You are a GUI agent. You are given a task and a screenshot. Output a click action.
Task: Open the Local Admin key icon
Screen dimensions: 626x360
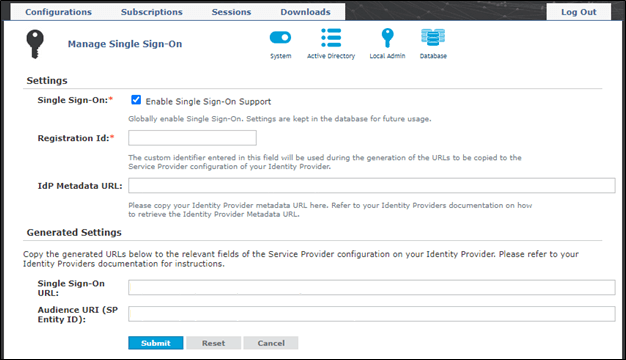coord(387,38)
